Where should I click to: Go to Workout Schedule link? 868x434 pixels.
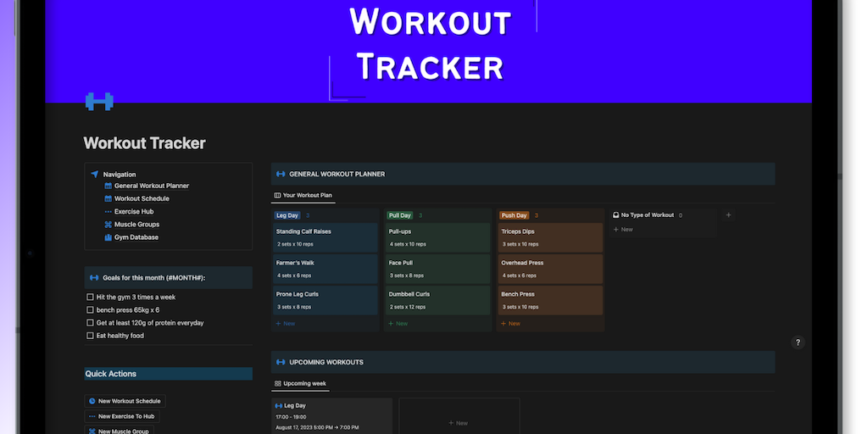pyautogui.click(x=142, y=198)
